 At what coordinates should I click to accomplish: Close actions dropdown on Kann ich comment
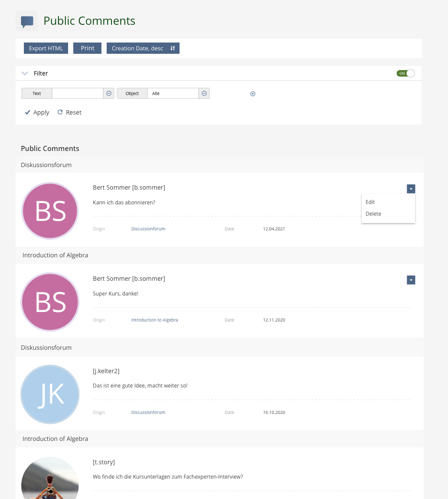coord(411,189)
